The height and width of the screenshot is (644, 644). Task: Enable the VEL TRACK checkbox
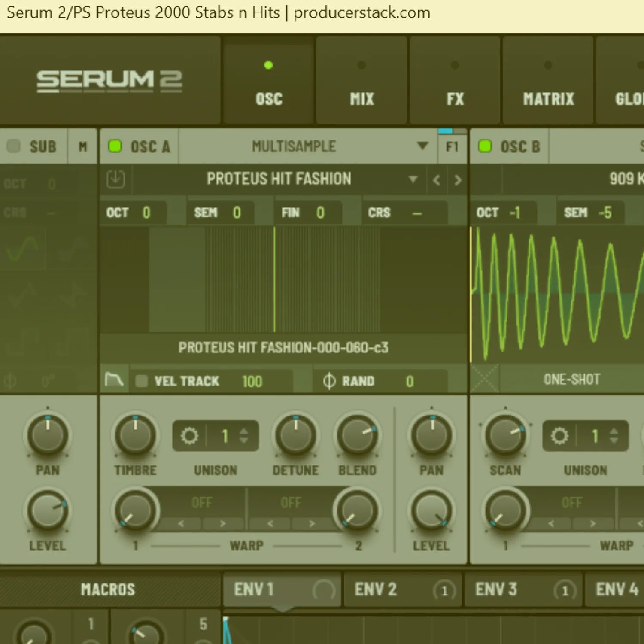(141, 381)
